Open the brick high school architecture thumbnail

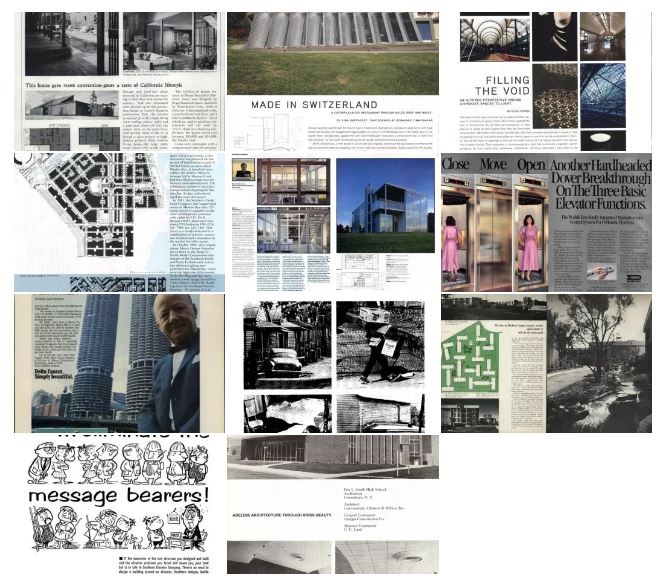pyautogui.click(x=333, y=505)
